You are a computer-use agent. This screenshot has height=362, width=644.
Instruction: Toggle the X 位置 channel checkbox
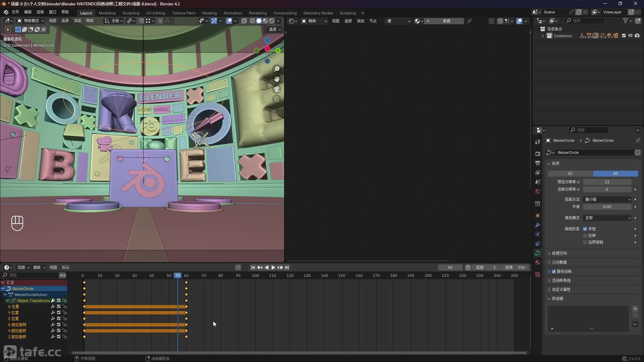(x=59, y=306)
